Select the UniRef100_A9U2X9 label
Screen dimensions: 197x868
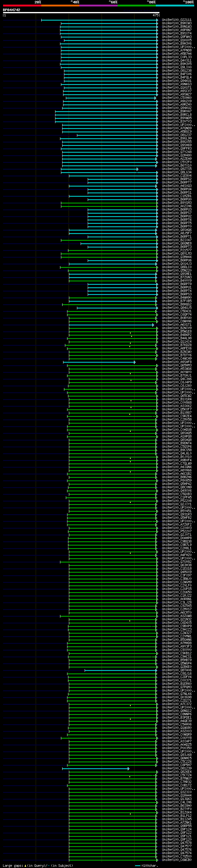pos(176,101)
